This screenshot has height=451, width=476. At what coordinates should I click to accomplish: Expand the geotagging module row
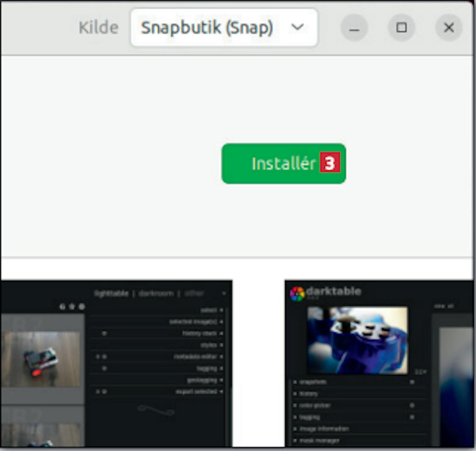[202, 380]
